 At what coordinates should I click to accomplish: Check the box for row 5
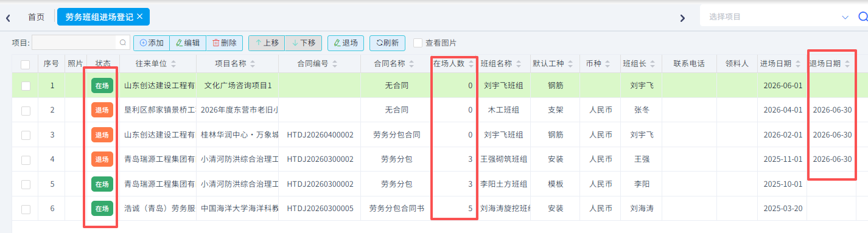pos(26,184)
